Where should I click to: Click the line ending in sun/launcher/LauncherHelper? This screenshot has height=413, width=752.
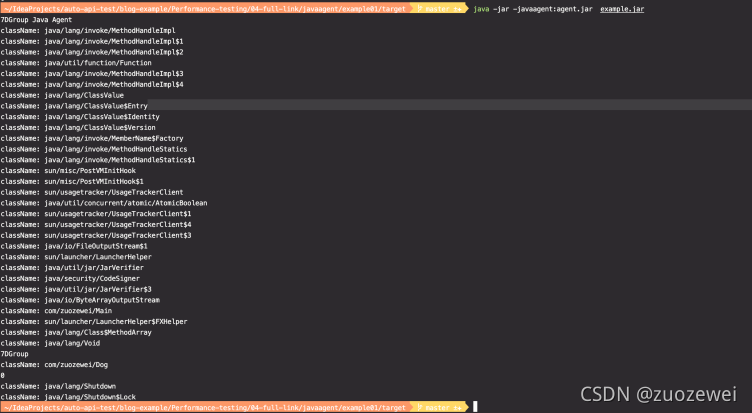[76, 257]
